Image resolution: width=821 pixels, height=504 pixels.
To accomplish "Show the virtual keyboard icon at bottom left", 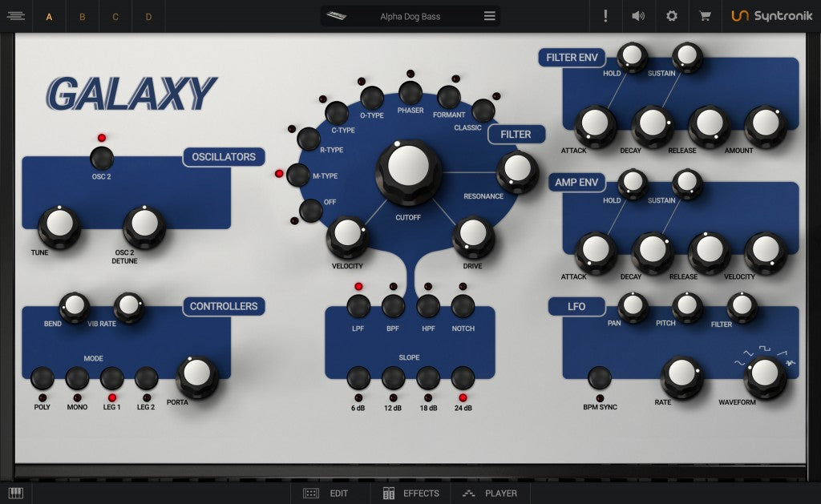I will point(16,493).
